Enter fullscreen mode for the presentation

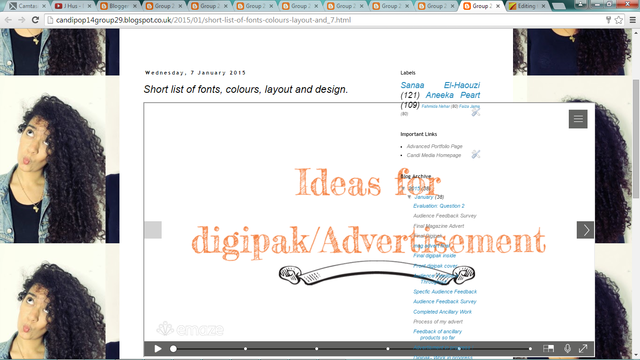583,349
